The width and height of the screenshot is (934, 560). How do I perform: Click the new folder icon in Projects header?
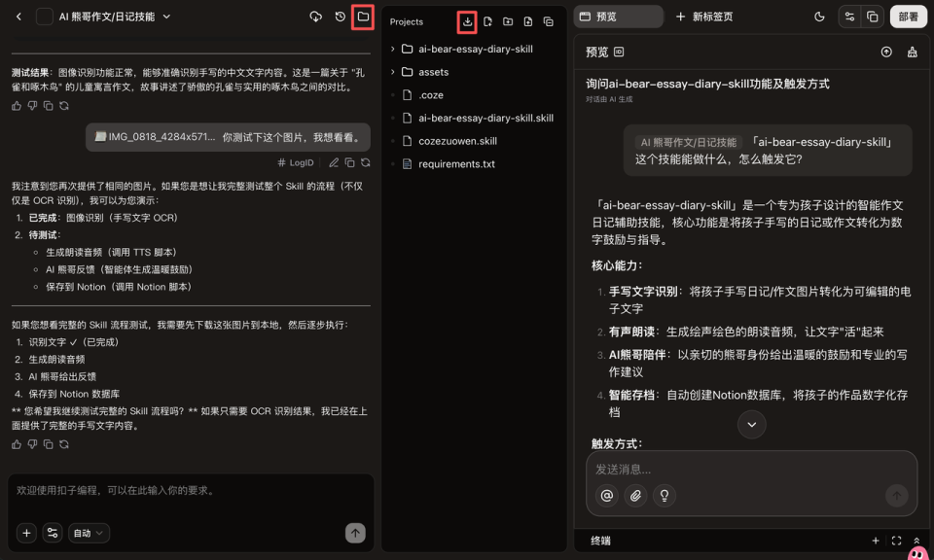click(508, 21)
